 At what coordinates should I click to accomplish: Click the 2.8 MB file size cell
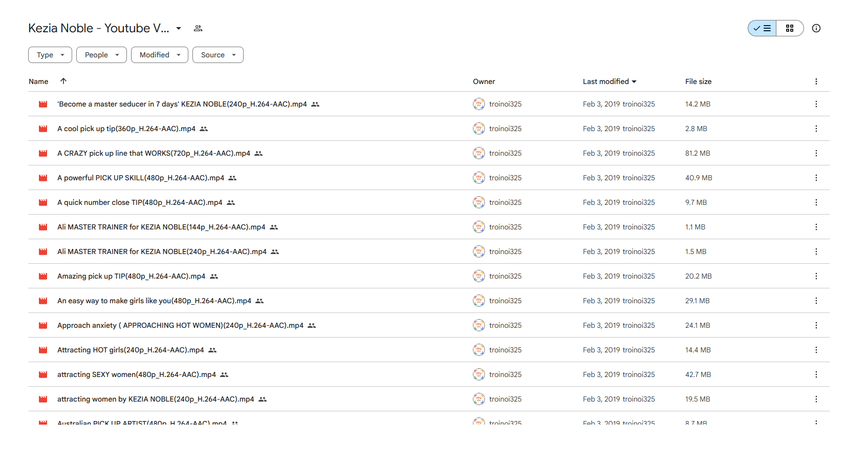point(696,129)
